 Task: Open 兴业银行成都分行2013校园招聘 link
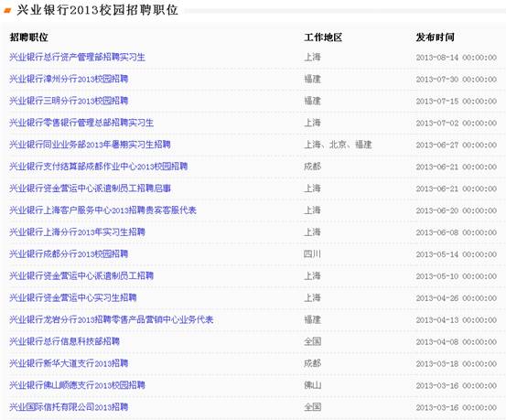pos(69,254)
